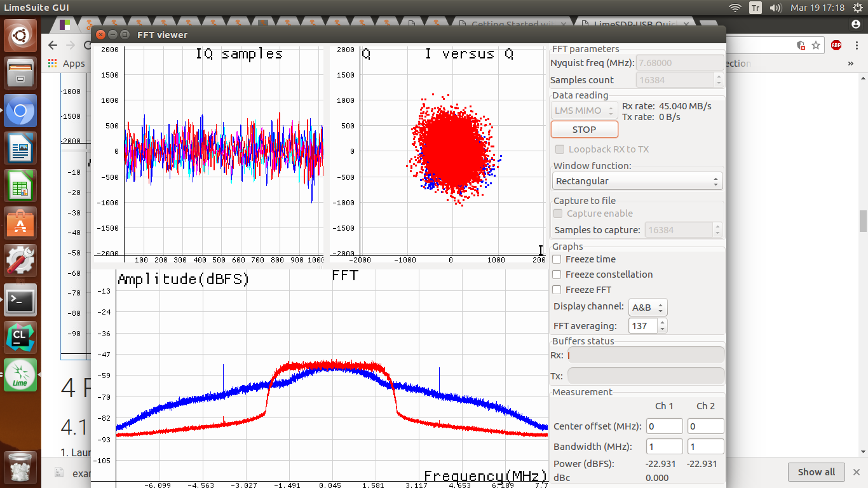Toggle the Freeze constellation checkbox
This screenshot has width=868, height=488.
click(x=557, y=274)
